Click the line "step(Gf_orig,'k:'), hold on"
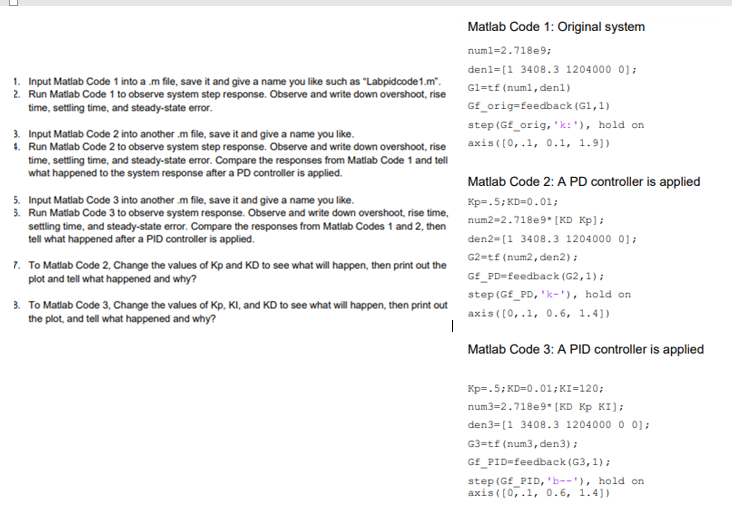This screenshot has width=732, height=516. tap(556, 125)
